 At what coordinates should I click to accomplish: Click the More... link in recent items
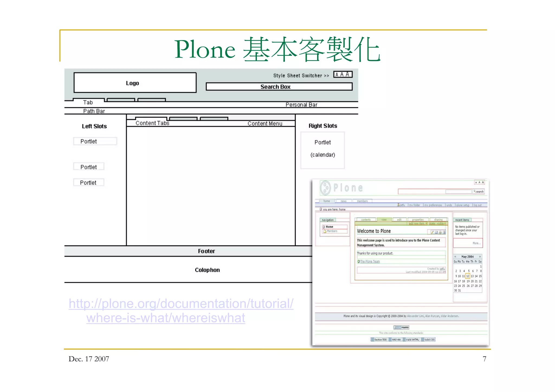coord(476,243)
